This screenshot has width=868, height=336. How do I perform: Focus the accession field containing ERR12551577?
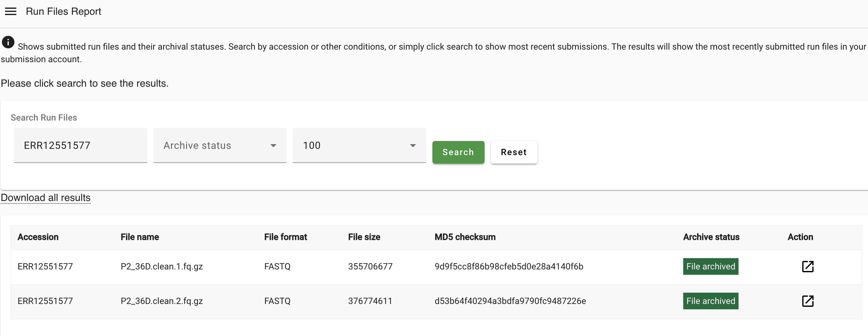click(80, 145)
